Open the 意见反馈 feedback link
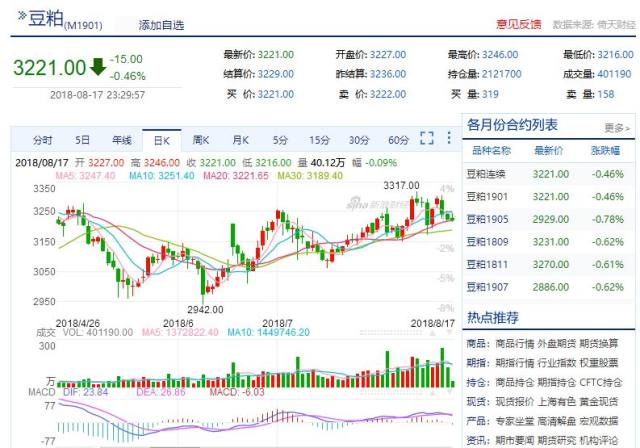 (x=518, y=23)
